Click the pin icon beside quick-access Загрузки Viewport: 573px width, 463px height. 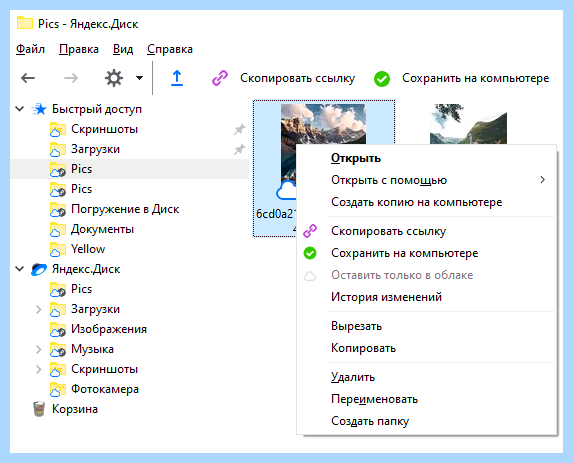coord(239,149)
